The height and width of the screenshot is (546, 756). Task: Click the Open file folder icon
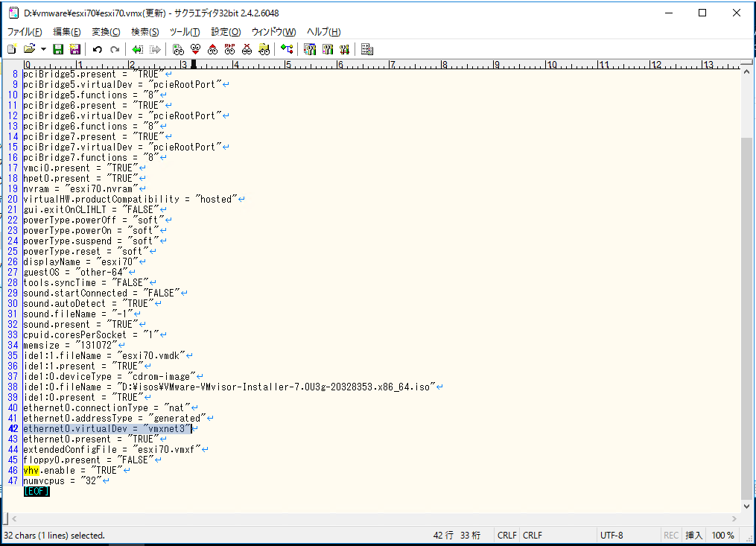[x=29, y=49]
